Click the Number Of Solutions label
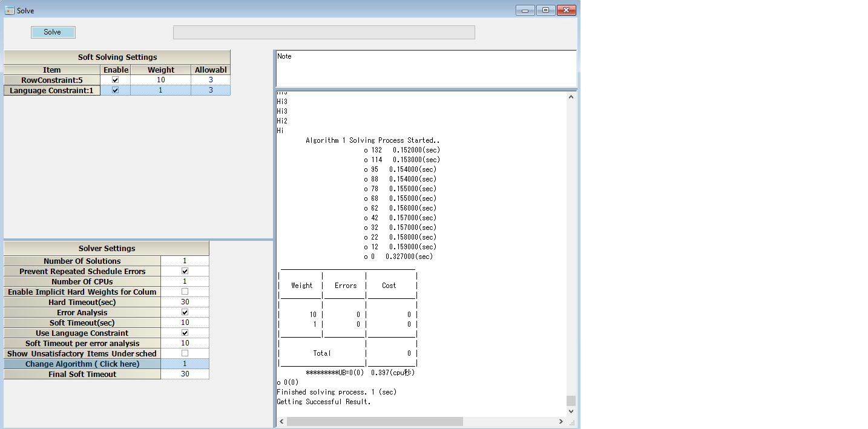This screenshot has height=429, width=868. click(x=82, y=261)
